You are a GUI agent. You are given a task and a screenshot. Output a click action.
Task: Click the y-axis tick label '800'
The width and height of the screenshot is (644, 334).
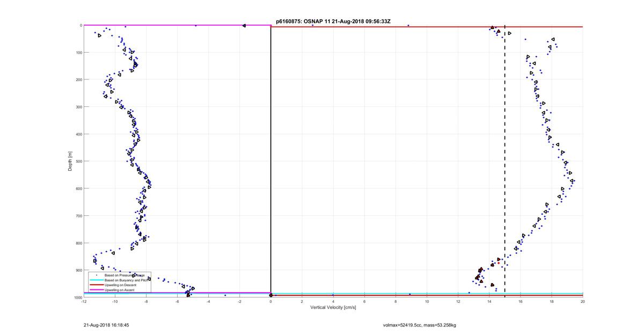(x=78, y=243)
